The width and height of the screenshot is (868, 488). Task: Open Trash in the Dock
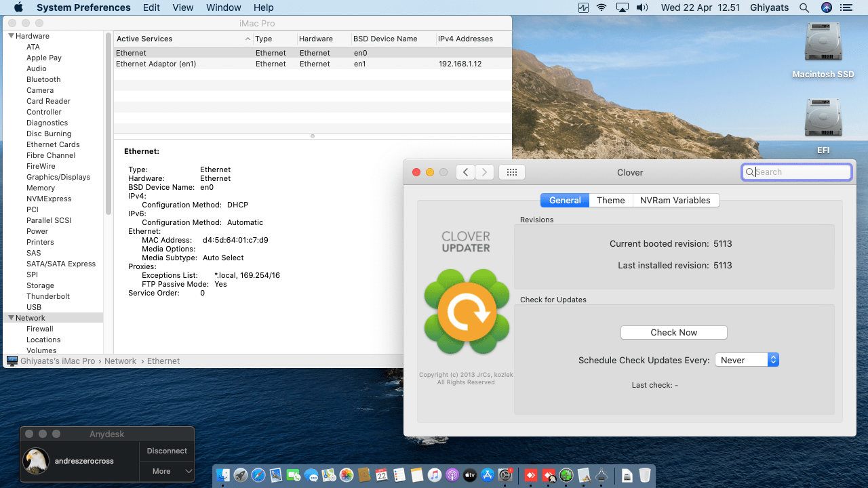(x=645, y=476)
